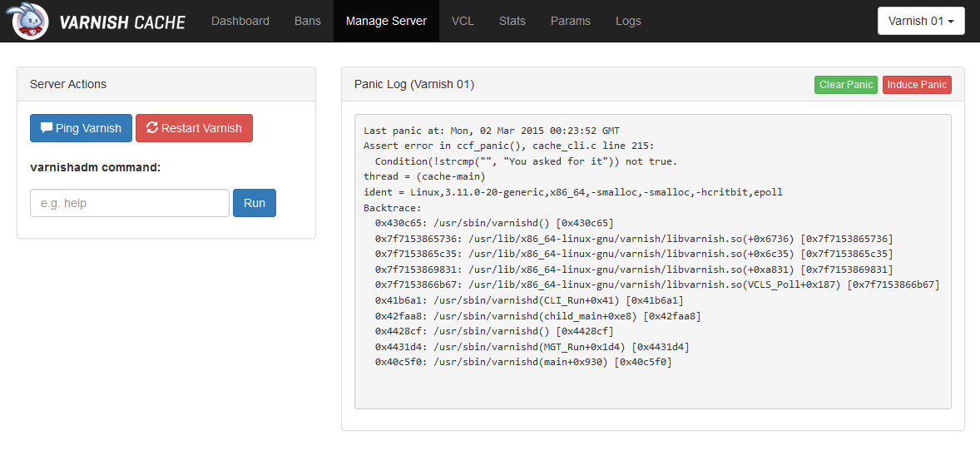
Task: Click the VARNISH CACHE brand title
Action: [x=122, y=22]
